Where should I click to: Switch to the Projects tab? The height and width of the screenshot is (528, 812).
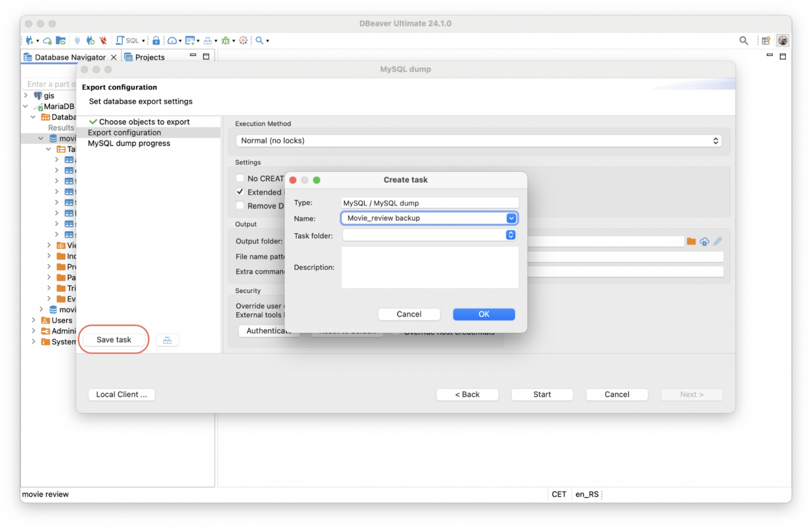pyautogui.click(x=150, y=57)
